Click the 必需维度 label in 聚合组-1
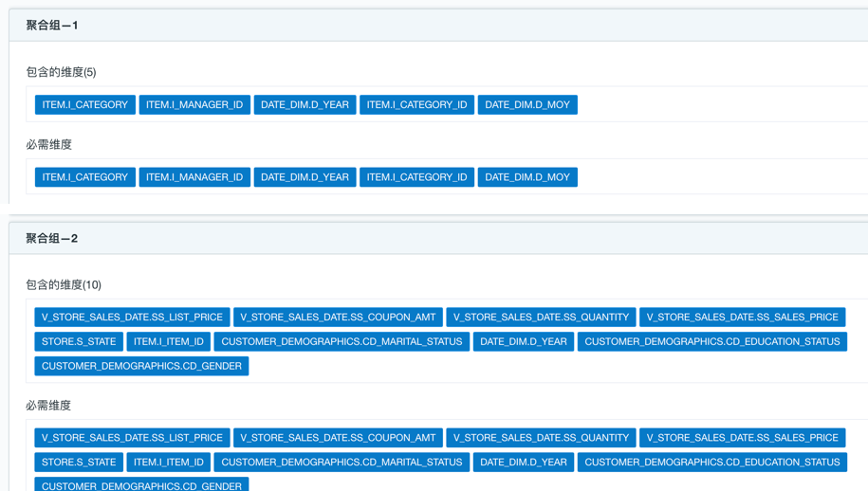 click(48, 144)
